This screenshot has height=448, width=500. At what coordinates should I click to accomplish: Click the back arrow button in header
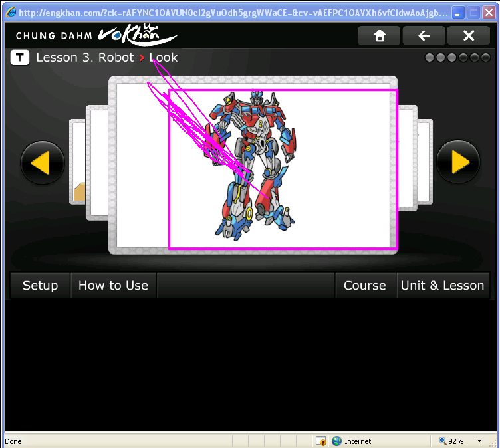click(424, 35)
